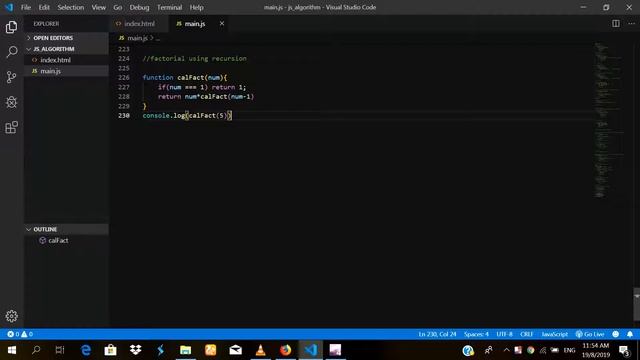Open Task View on the taskbar
Image resolution: width=640 pixels, height=360 pixels.
(x=60, y=350)
